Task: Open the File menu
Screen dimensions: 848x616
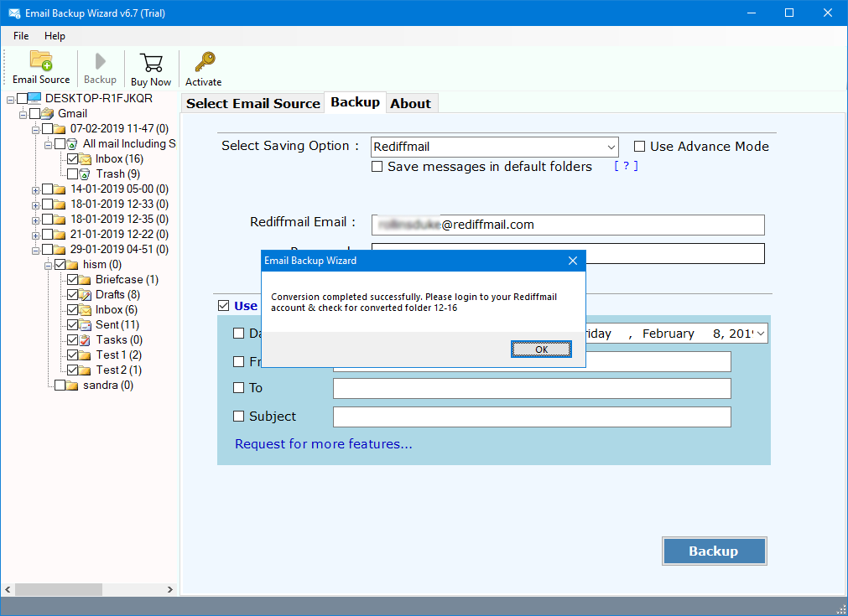Action: tap(21, 36)
